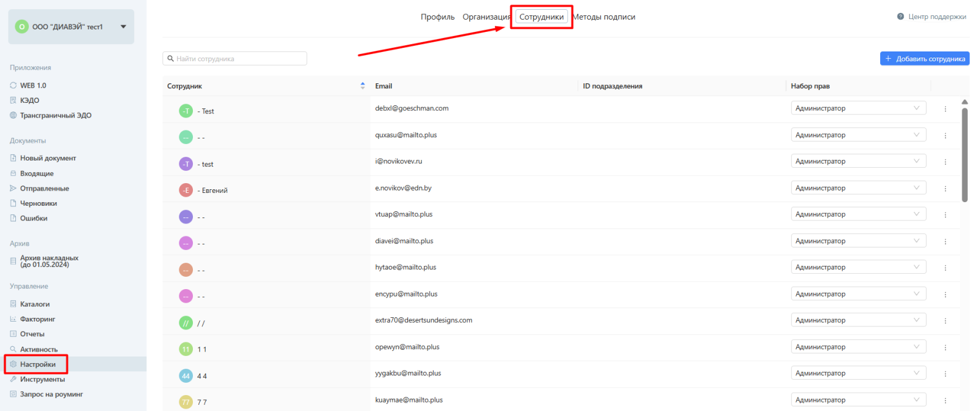Open rights dropdown for quxasu@mailto.plus
Viewport: 980px width, 411px height.
858,135
